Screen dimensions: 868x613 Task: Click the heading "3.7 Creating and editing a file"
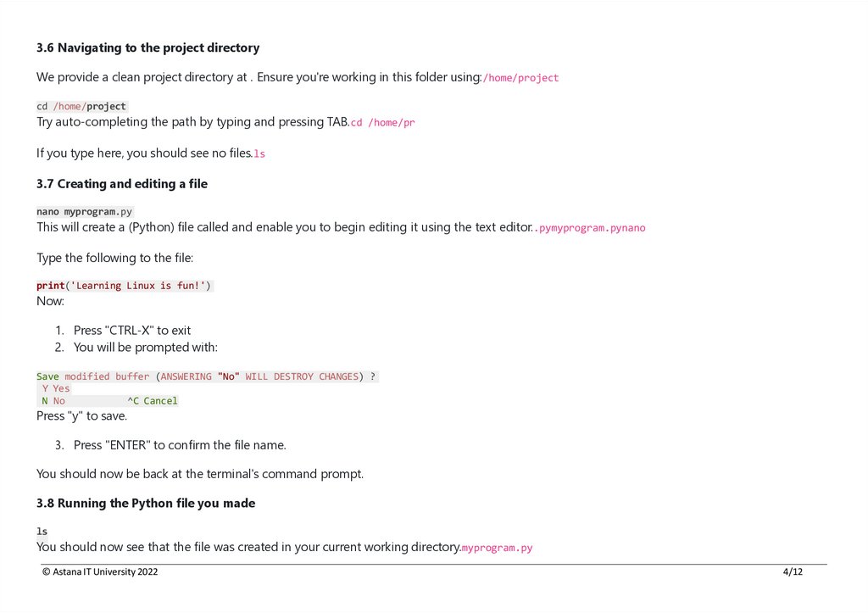point(122,184)
